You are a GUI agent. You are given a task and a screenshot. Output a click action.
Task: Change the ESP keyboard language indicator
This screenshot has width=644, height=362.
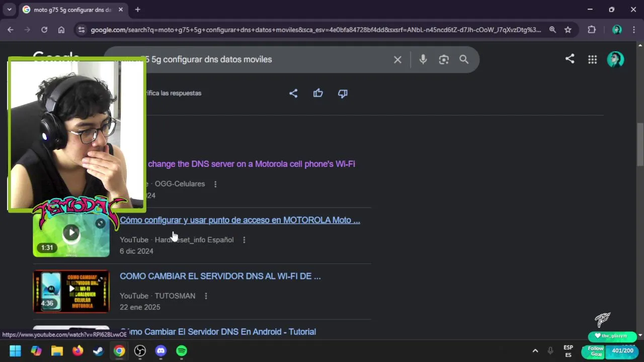point(568,351)
